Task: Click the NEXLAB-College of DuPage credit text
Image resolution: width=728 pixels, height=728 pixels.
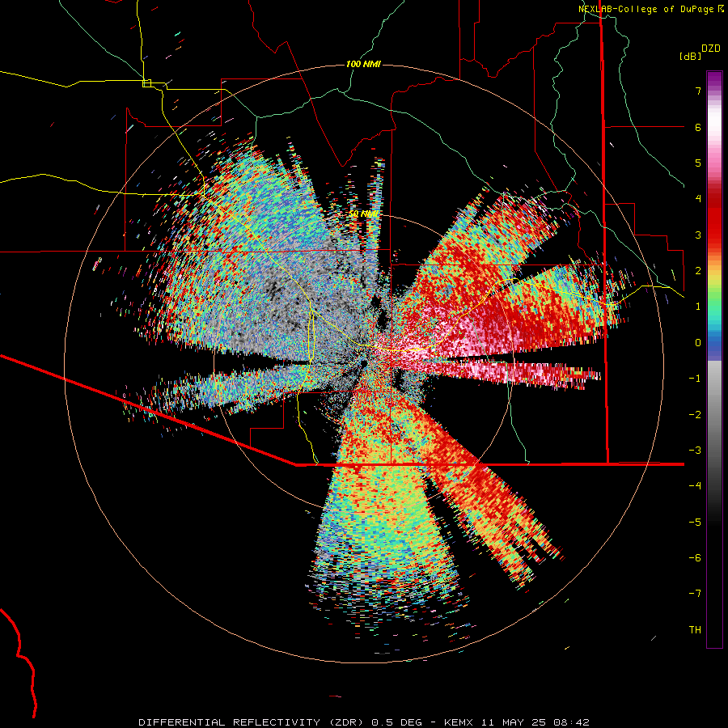Action: pos(645,9)
